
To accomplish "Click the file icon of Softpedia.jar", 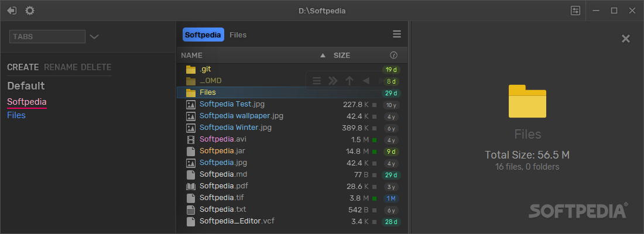I will [x=191, y=151].
